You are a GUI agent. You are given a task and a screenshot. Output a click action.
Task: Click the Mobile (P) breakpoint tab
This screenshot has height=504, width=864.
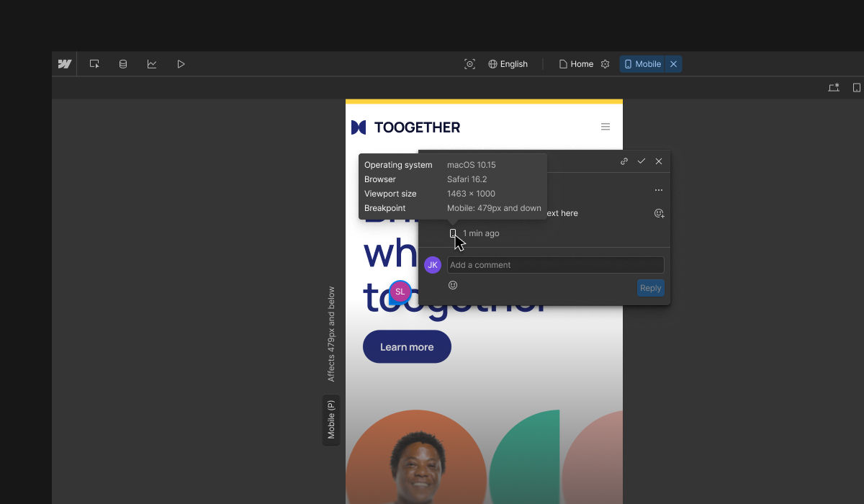331,420
